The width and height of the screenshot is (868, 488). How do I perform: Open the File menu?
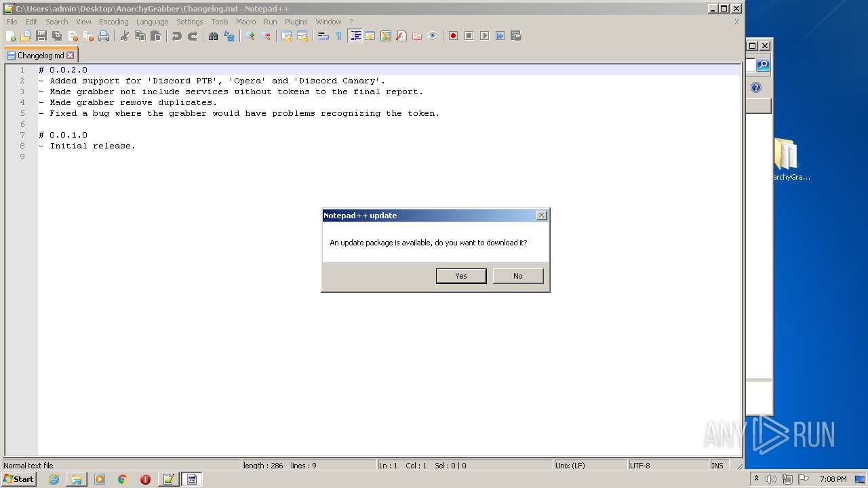(12, 22)
